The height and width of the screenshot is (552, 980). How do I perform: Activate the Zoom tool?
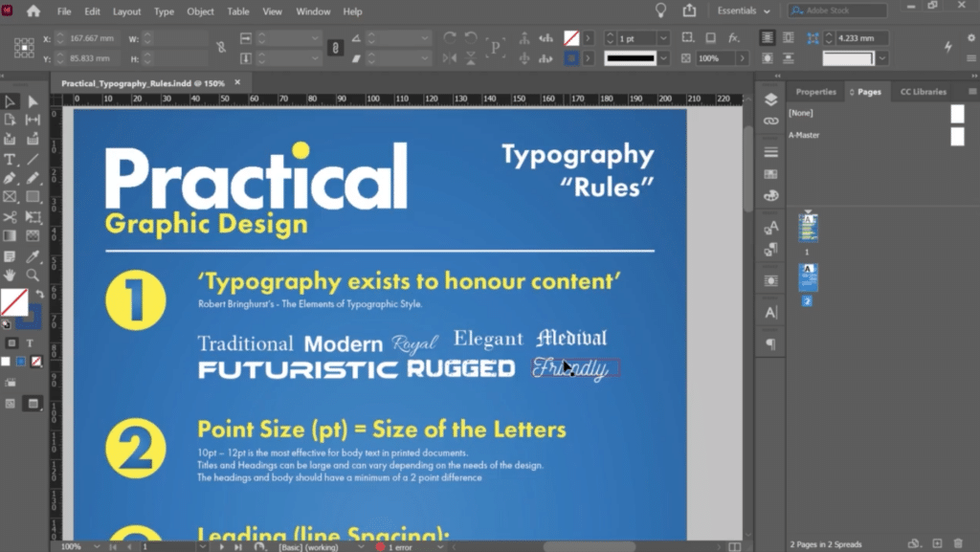click(x=32, y=275)
